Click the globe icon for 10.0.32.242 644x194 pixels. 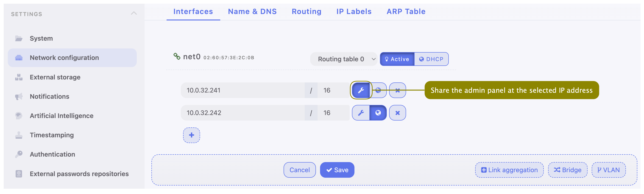click(378, 113)
